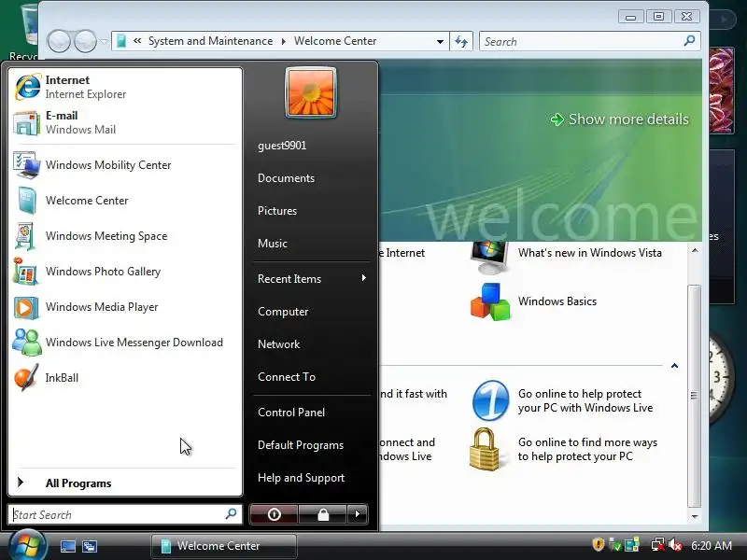Click the Forward navigation button
This screenshot has width=747, height=560.
(86, 41)
